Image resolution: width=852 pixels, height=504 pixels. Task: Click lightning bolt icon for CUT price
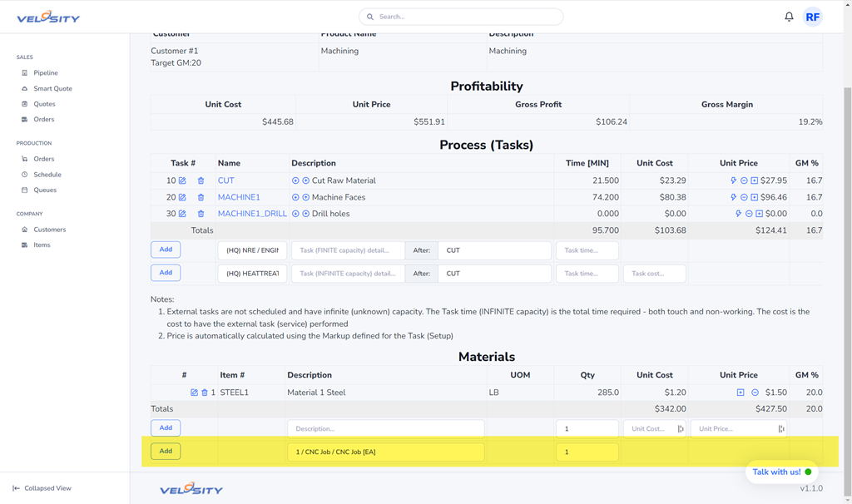tap(733, 180)
